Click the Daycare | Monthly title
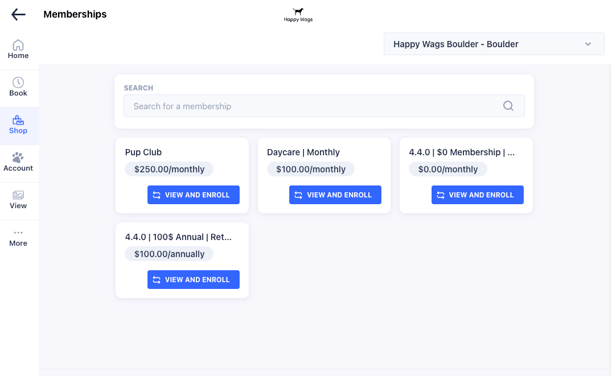Screen dimensions: 612x376 (x=303, y=152)
